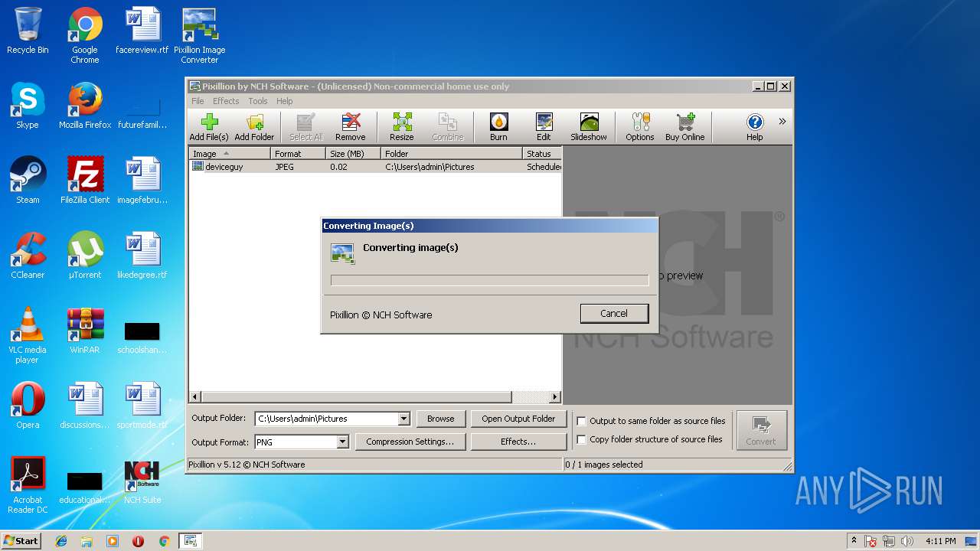
Task: Open the NCH Suite desktop shortcut
Action: [142, 481]
